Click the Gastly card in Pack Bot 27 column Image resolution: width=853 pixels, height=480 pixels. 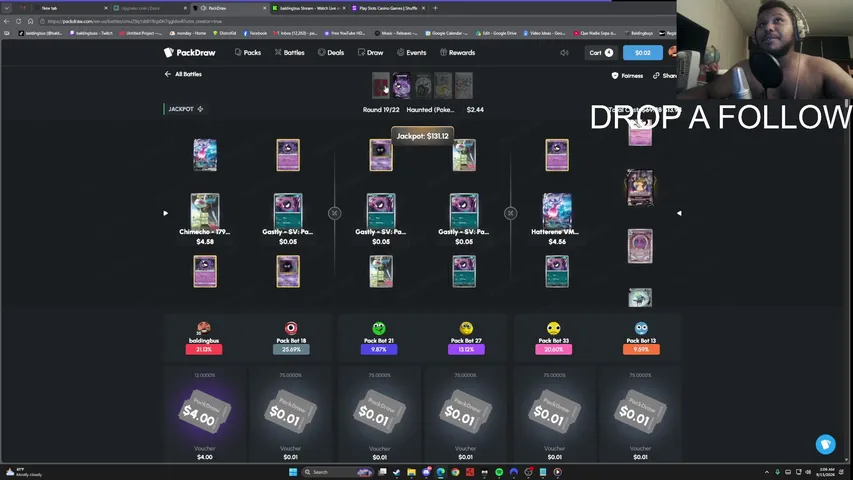464,210
